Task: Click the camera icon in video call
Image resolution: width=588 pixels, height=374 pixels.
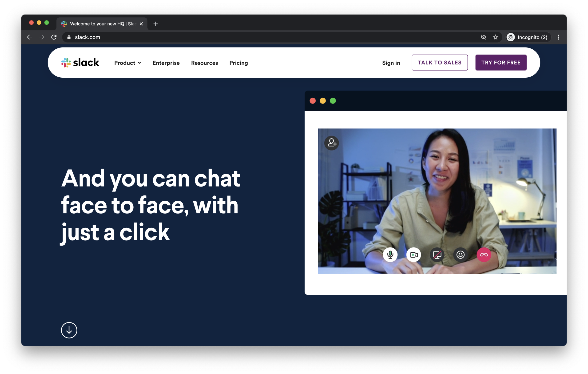Action: pyautogui.click(x=413, y=255)
